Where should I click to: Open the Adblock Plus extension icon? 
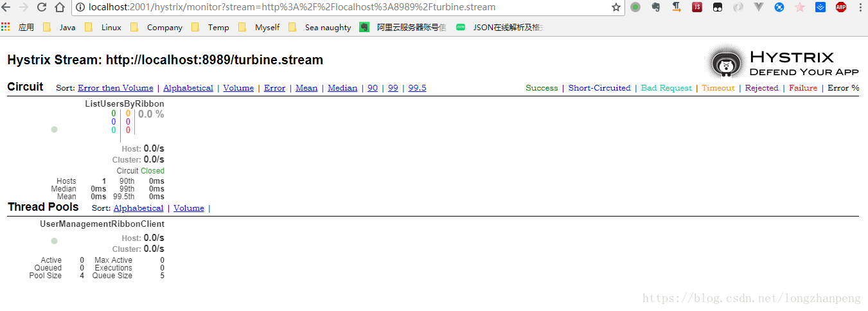click(841, 7)
